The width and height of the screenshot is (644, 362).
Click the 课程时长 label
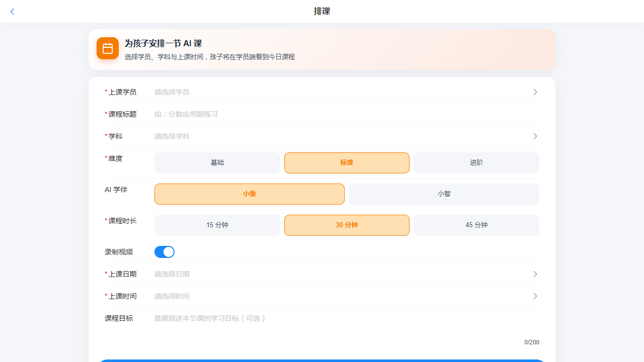pos(122,221)
